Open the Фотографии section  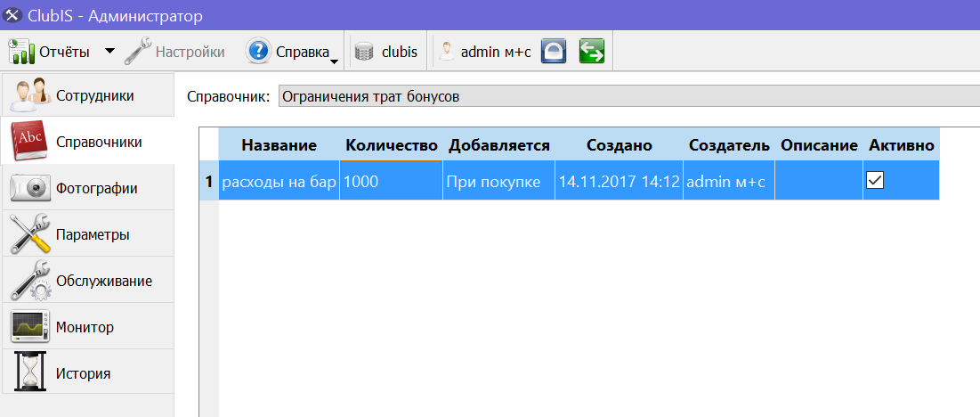point(87,188)
